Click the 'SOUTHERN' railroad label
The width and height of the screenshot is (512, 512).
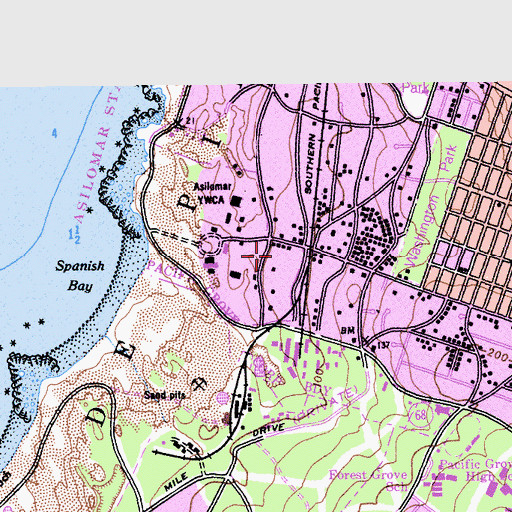310,164
